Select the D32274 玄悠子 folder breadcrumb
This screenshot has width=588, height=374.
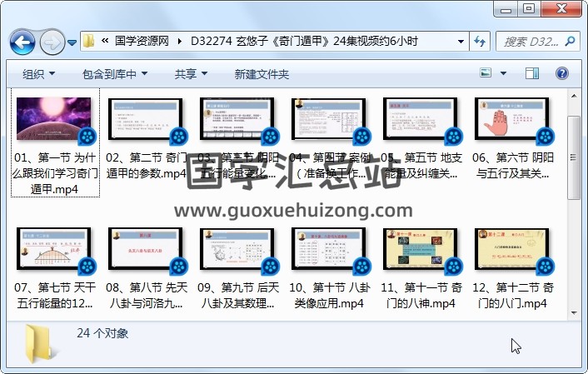[304, 41]
